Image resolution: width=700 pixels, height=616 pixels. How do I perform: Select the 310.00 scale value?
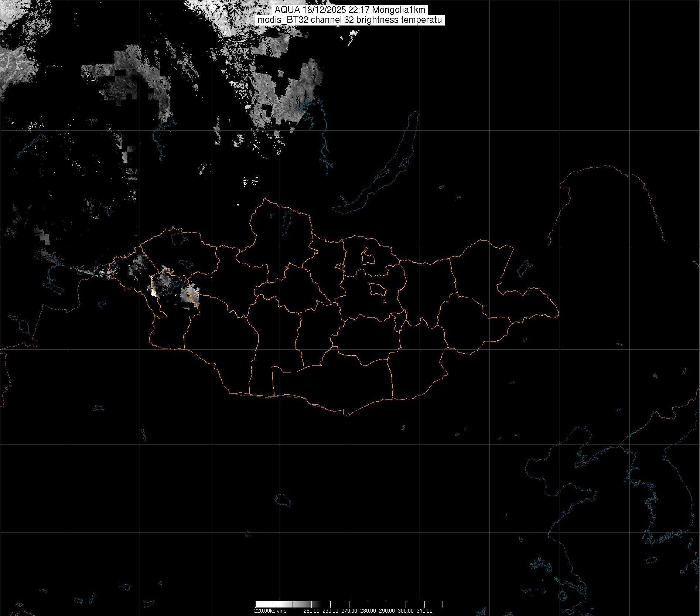424,611
